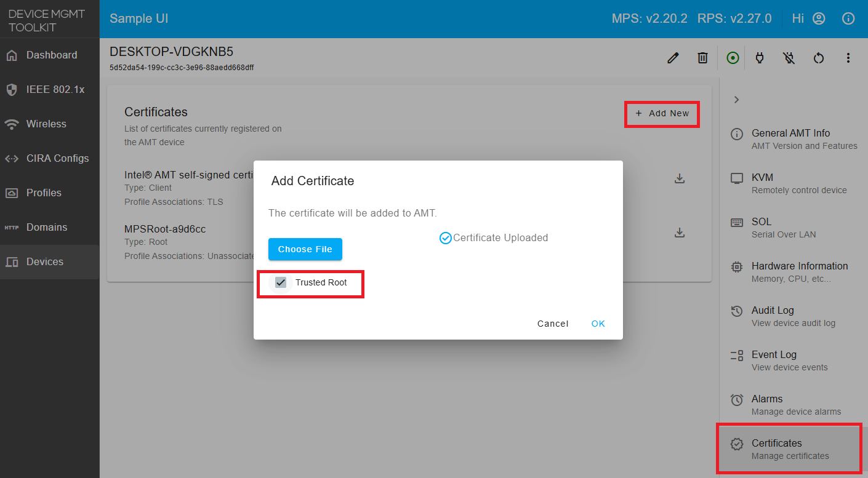Click the Event Log list icon
This screenshot has height=478, width=868.
click(737, 356)
